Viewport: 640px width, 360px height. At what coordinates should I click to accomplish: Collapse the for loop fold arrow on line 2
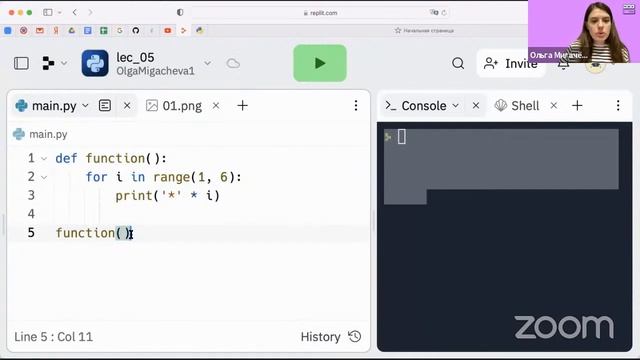coord(44,178)
